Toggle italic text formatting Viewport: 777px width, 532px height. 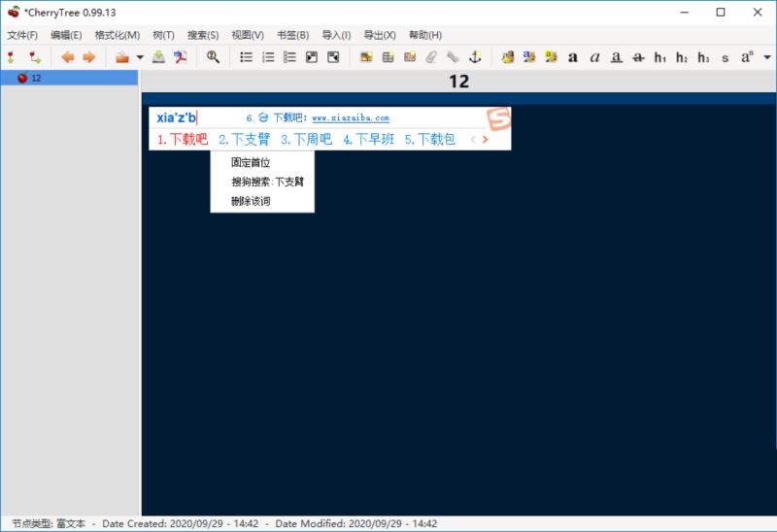coord(594,57)
